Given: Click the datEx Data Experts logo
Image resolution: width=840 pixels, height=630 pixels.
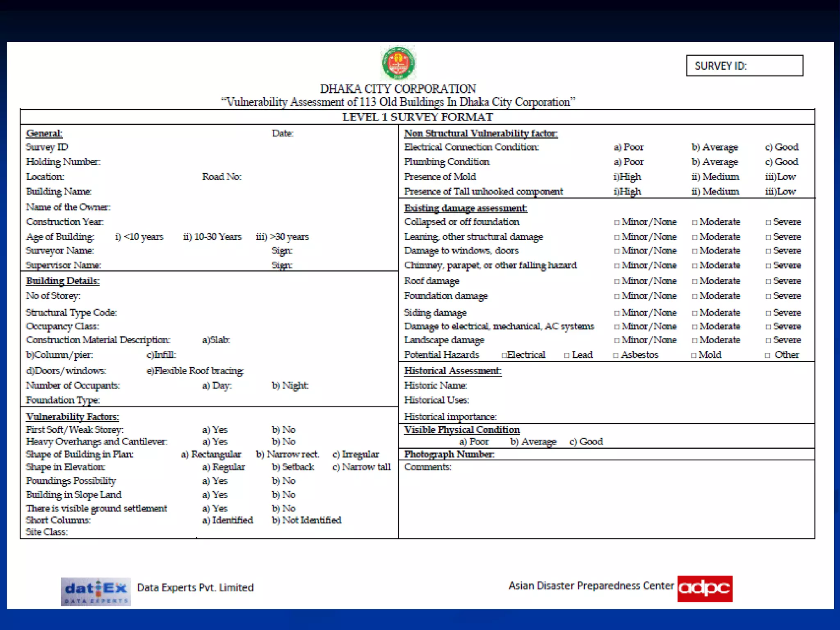Looking at the screenshot, I should 96,591.
